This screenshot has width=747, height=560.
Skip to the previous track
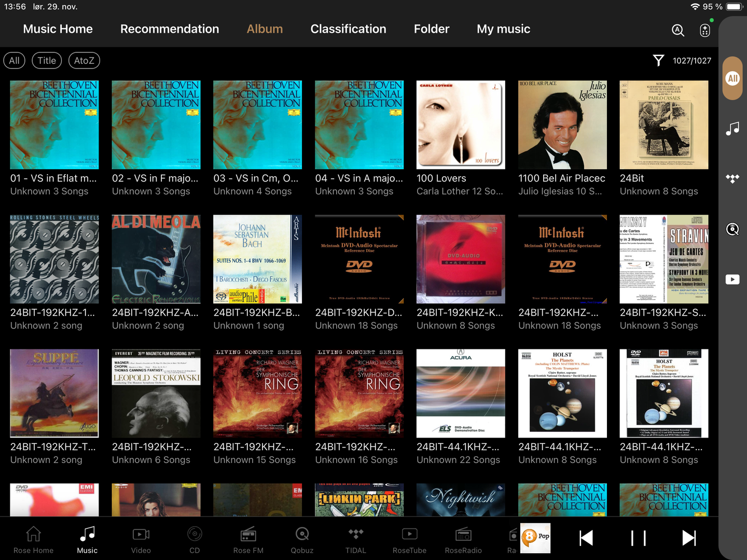(586, 538)
